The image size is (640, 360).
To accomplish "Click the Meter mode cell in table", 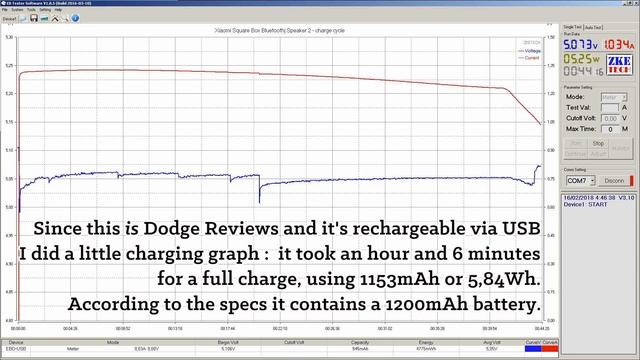I will pos(73,349).
